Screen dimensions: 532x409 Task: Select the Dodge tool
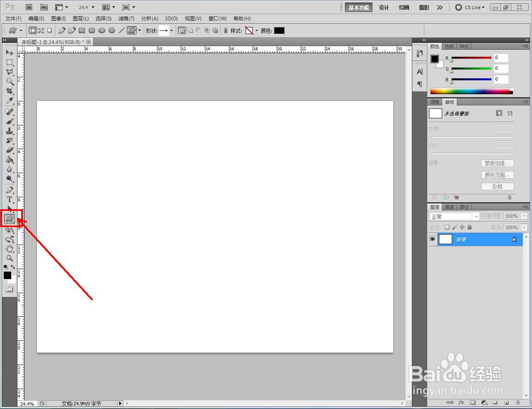pos(10,179)
